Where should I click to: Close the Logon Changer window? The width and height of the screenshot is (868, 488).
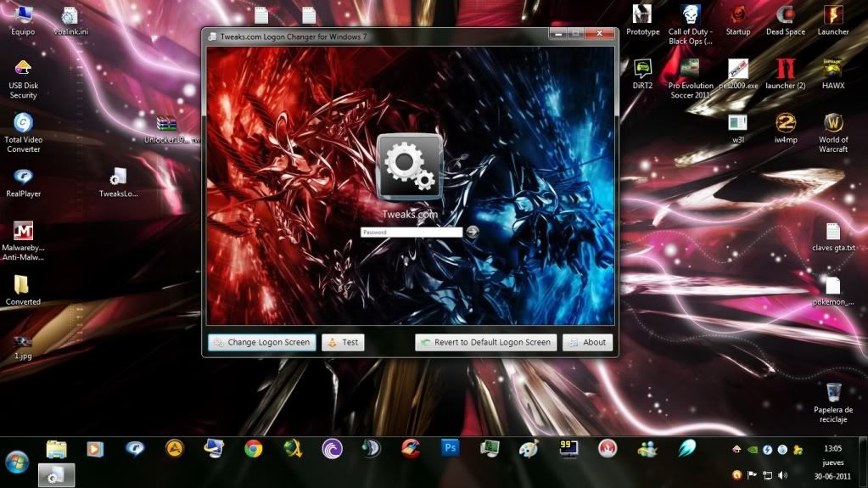click(600, 34)
